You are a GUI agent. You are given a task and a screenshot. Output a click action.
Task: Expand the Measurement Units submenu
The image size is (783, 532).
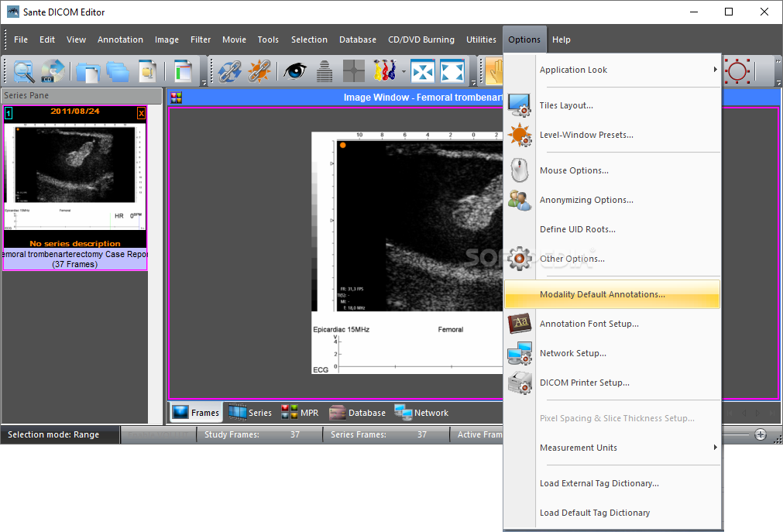coord(715,447)
